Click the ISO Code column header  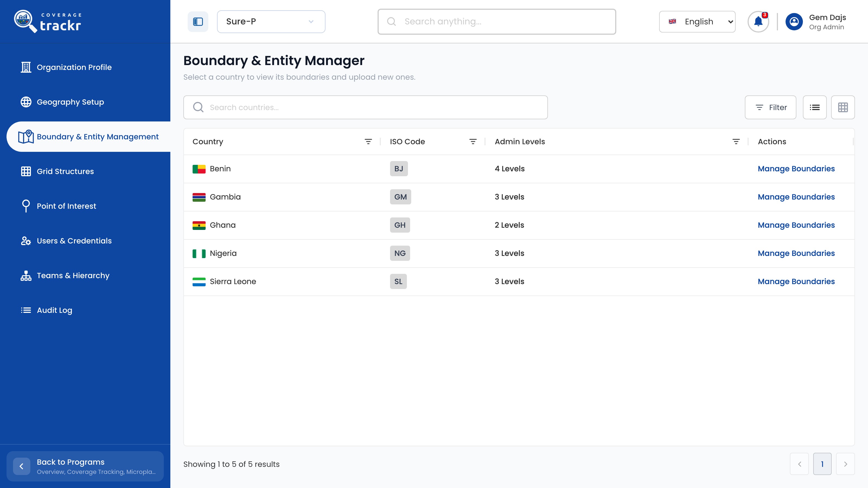[407, 142]
